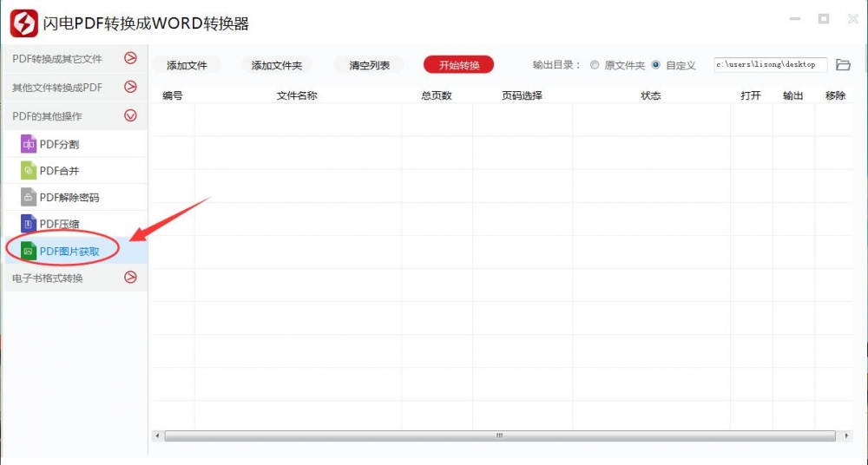
Task: Collapse the PDF的其他操作 section
Action: [x=130, y=115]
